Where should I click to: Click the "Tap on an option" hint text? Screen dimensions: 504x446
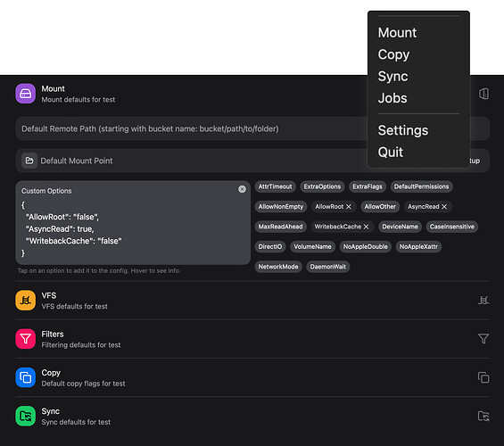coord(99,270)
